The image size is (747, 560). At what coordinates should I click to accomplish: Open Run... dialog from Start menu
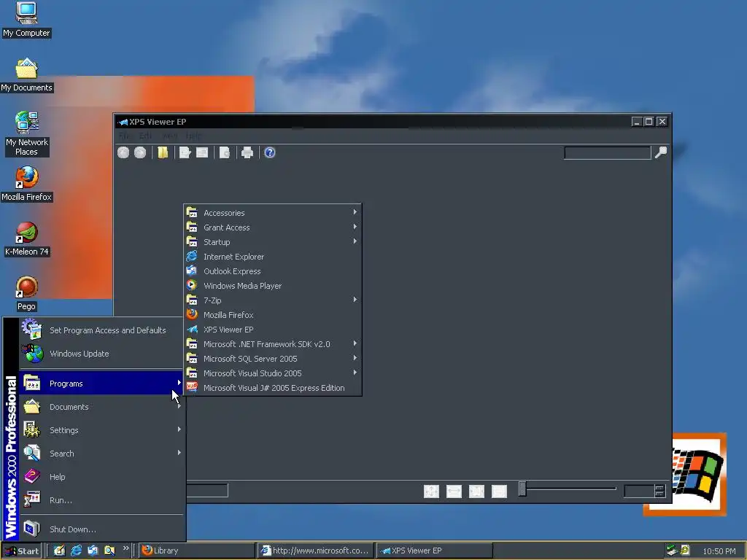pos(101,500)
